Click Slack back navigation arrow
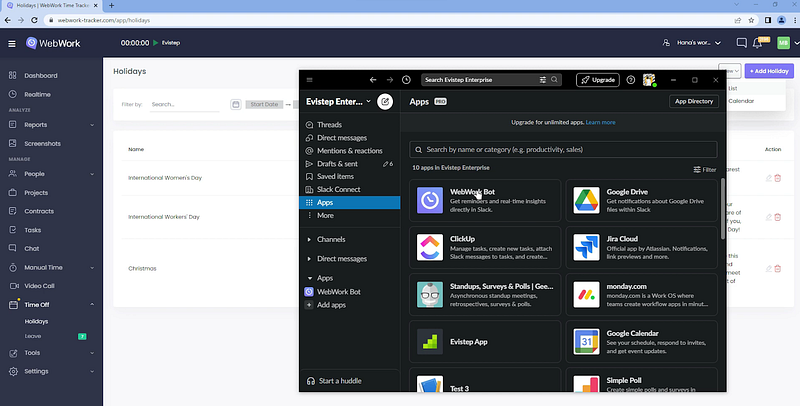 (x=373, y=80)
